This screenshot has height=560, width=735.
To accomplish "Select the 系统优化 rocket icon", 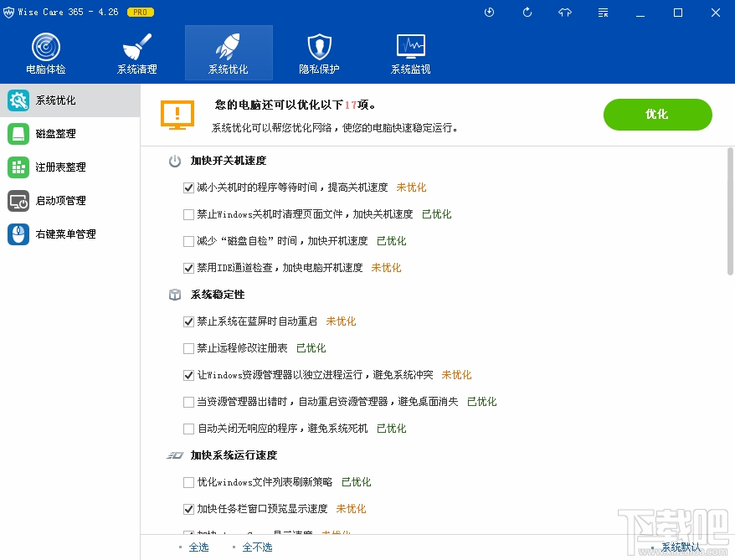I will pyautogui.click(x=229, y=47).
